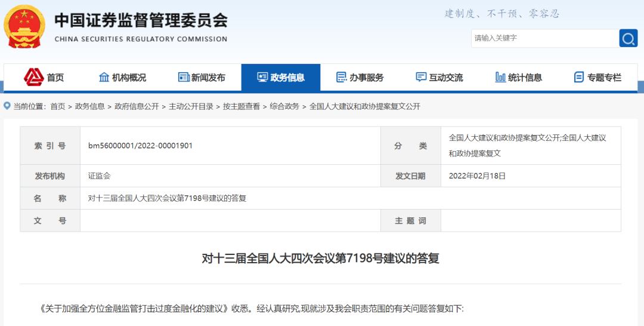Click the classification value 全国人大建议和政协提案复文公开
Image resolution: width=644 pixels, height=326 pixels.
point(504,138)
